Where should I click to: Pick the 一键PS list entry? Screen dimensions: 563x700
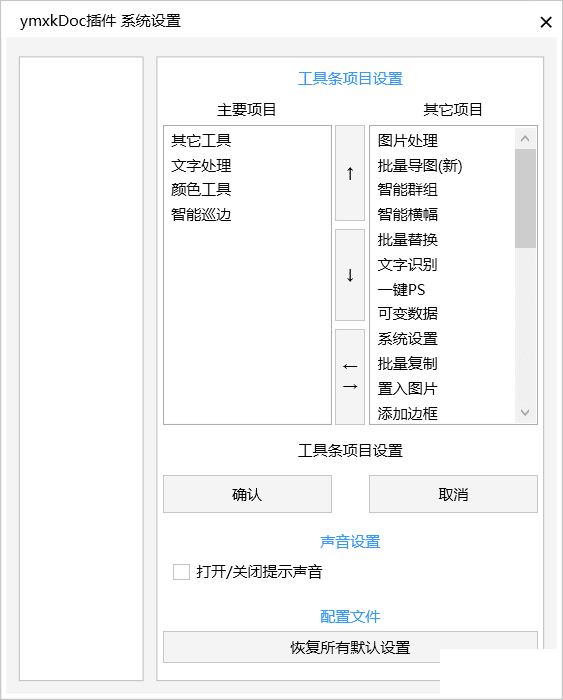click(x=401, y=290)
